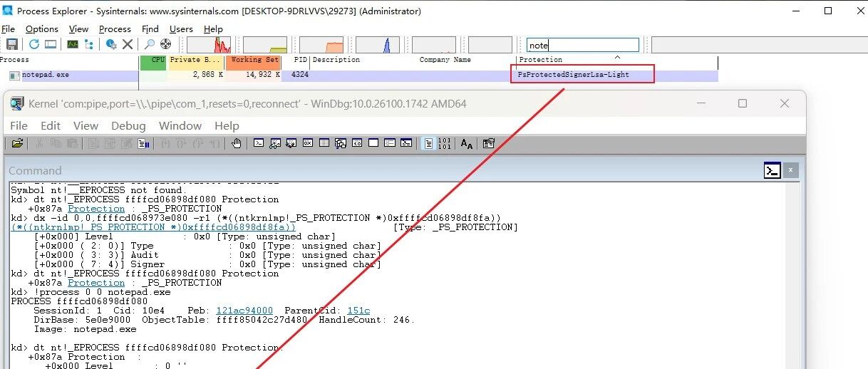This screenshot has width=868, height=369.
Task: Open Process Explorer Find menu
Action: pyautogui.click(x=150, y=29)
